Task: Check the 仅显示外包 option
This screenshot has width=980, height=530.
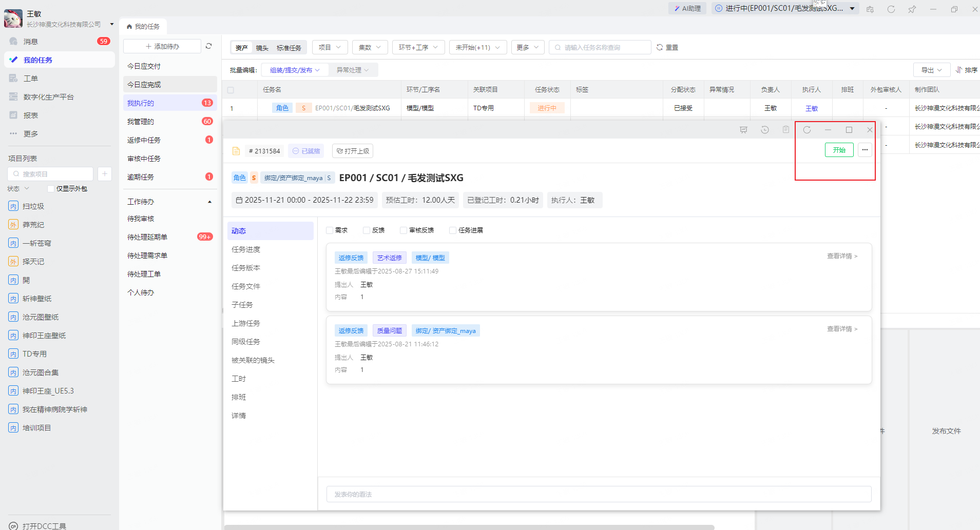Action: (x=51, y=189)
